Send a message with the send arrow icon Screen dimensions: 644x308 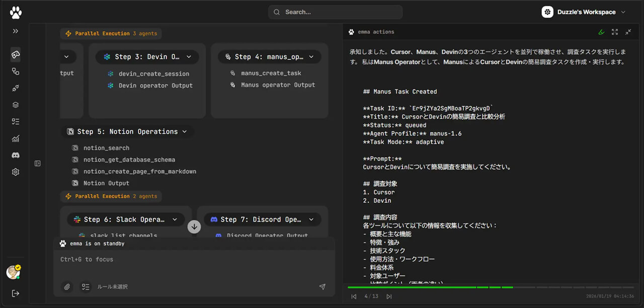323,287
